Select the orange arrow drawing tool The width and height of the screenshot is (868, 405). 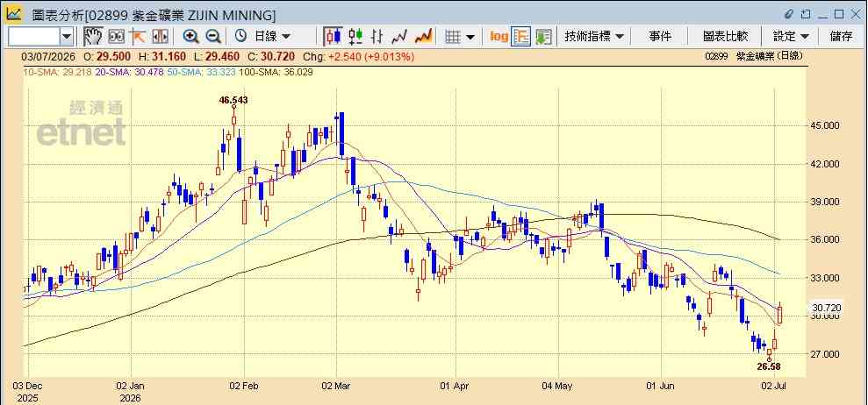point(137,37)
